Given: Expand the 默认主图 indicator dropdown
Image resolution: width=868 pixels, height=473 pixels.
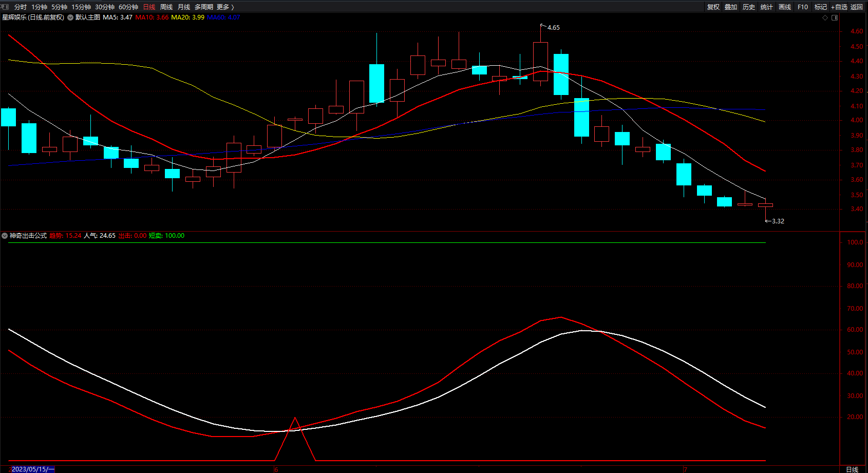Looking at the screenshot, I should point(70,17).
